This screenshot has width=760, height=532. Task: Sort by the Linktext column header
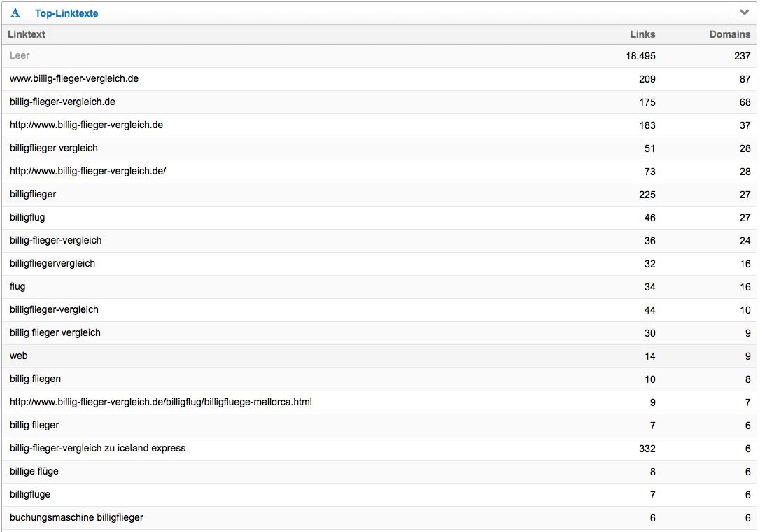click(x=27, y=34)
